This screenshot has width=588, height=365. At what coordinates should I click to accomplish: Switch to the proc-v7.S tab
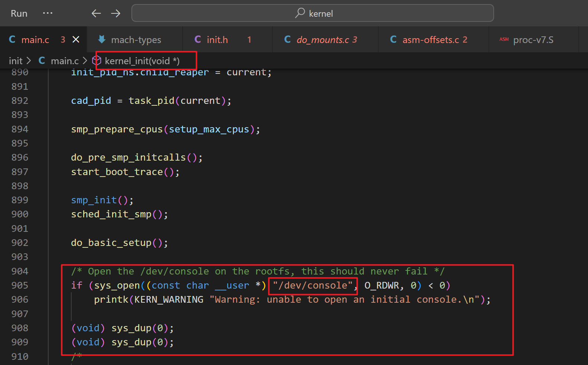pyautogui.click(x=533, y=40)
